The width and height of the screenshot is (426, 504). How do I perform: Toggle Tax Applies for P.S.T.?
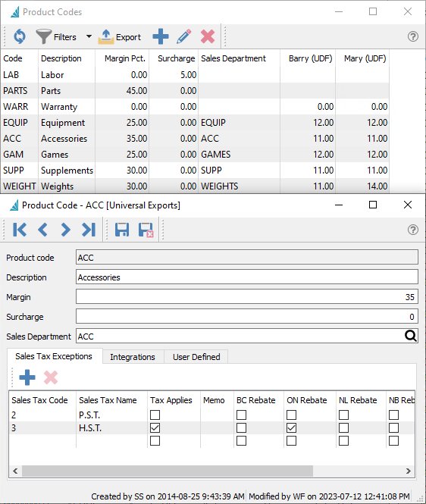(155, 415)
